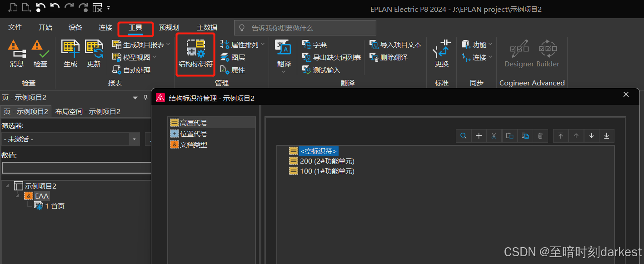Screen dimensions: 644x264
Task: Move identifier to top arrow icon
Action: click(x=561, y=135)
